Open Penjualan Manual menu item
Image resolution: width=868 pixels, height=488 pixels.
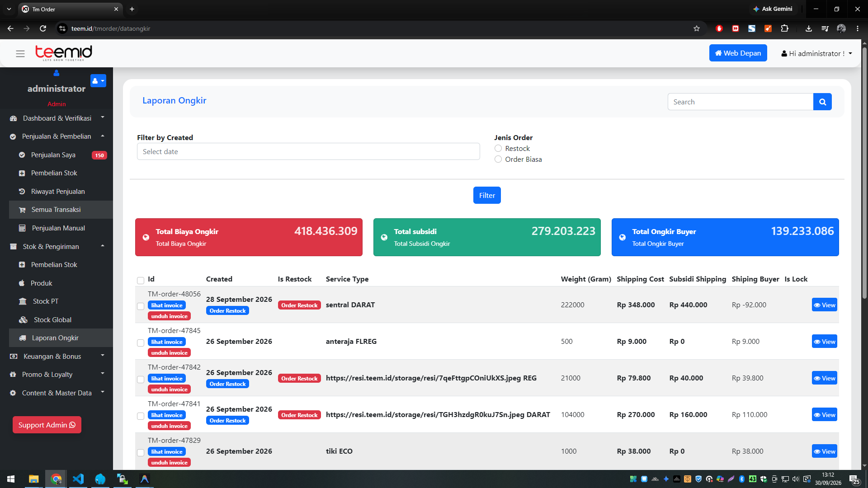(x=61, y=228)
